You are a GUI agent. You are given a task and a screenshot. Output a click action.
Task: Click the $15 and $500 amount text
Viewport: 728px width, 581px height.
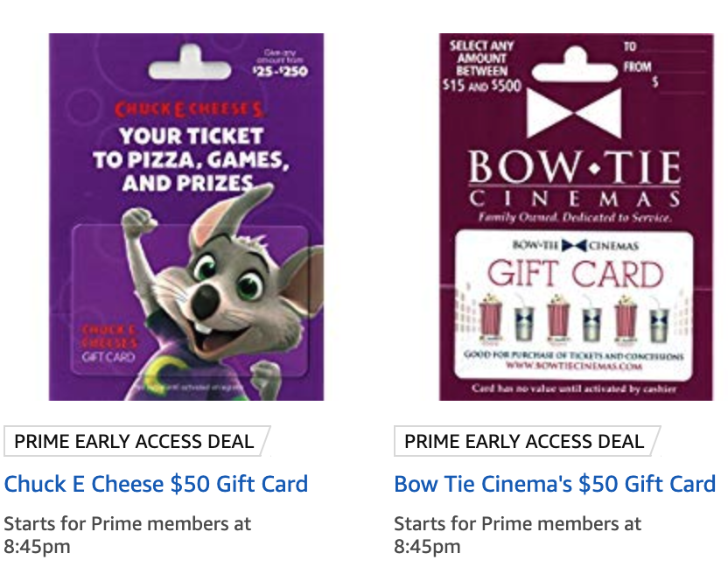tap(482, 86)
